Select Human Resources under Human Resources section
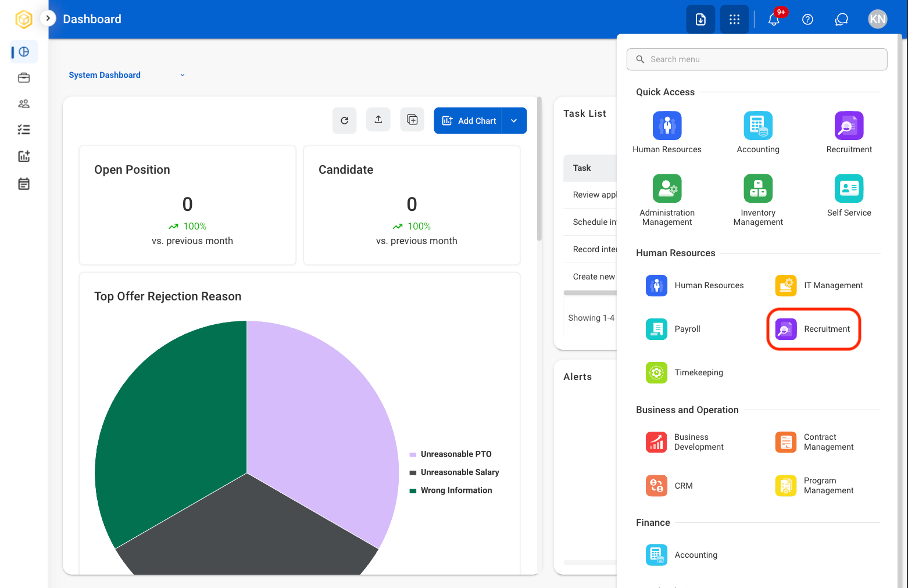Viewport: 908px width, 588px height. point(695,285)
